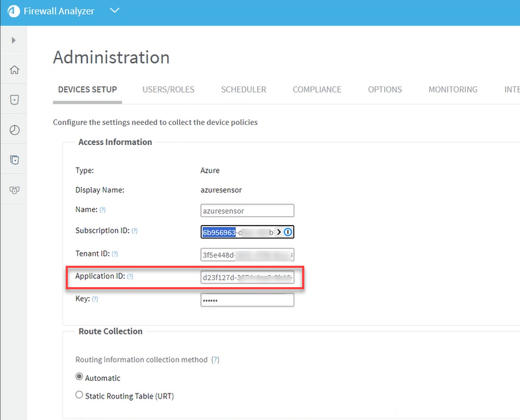520x420 pixels.
Task: Click the Application ID text field
Action: pyautogui.click(x=247, y=277)
